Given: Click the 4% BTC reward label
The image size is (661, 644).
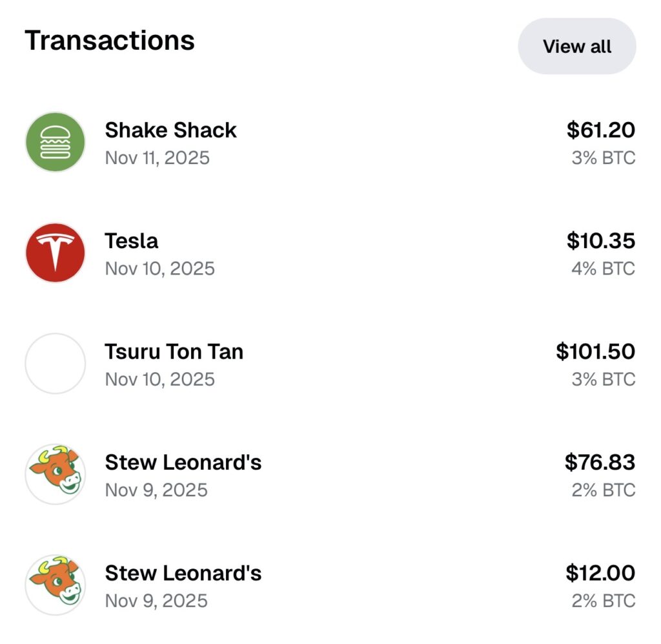Looking at the screenshot, I should pos(603,268).
